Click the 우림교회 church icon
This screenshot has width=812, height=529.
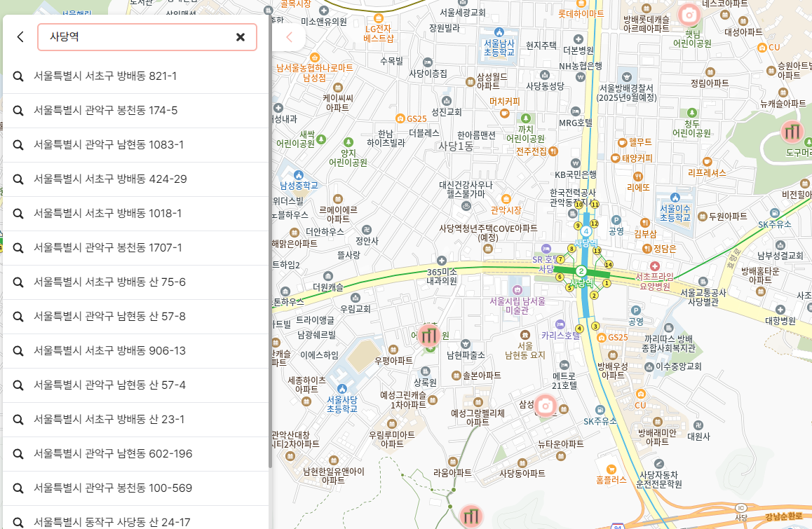point(356,298)
